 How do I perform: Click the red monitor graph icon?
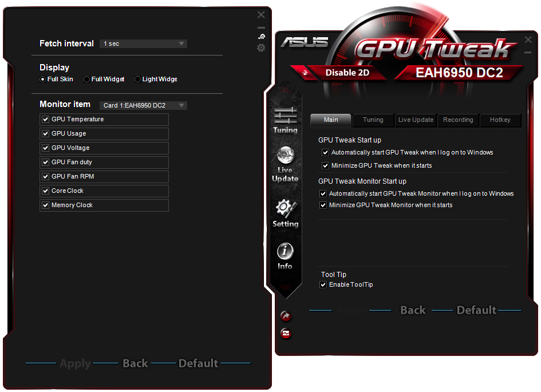click(286, 334)
